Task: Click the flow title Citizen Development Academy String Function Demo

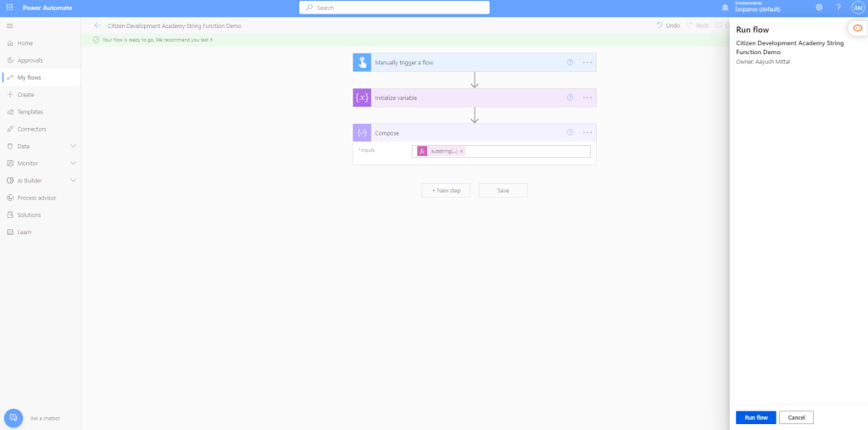Action: [175, 26]
